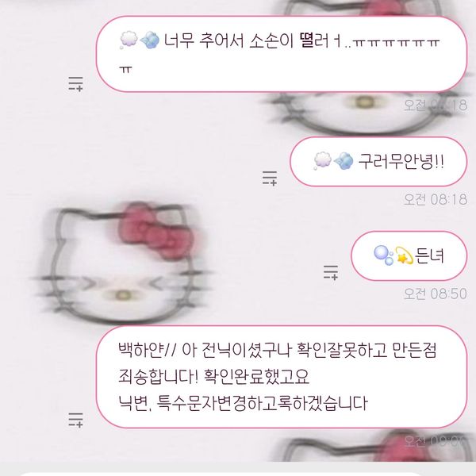Click the red bow on the left Hello Kitty
The image size is (476, 476).
[156, 231]
